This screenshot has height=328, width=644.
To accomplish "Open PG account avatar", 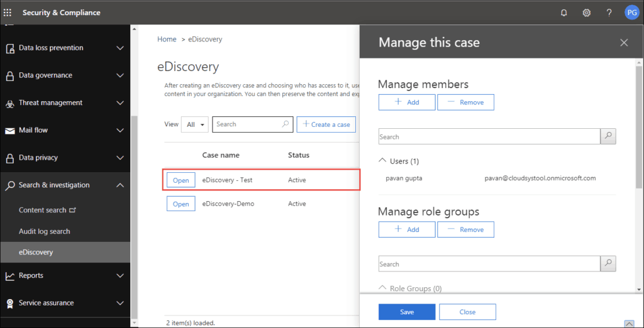I will tap(631, 13).
